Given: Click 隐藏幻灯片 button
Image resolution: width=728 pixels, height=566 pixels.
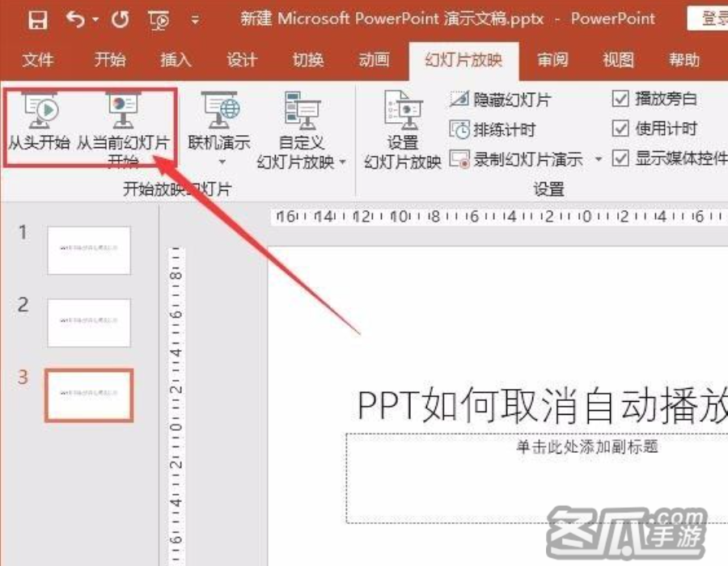Looking at the screenshot, I should click(501, 99).
